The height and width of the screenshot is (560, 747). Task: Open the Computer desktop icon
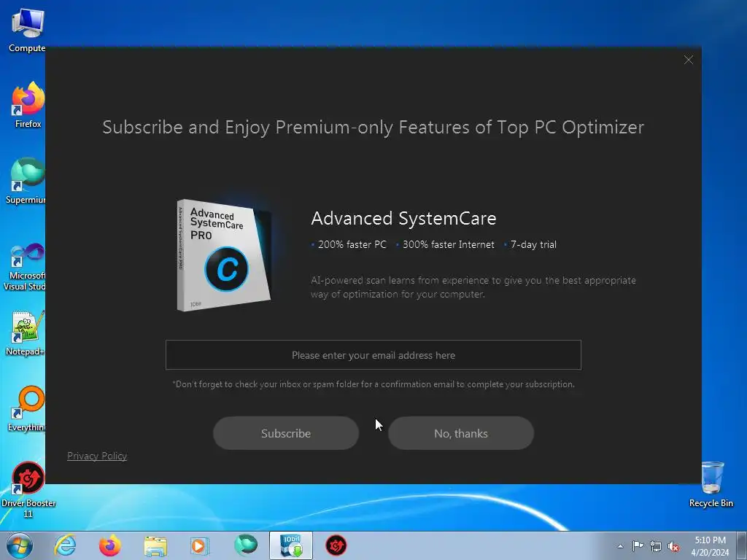point(27,31)
